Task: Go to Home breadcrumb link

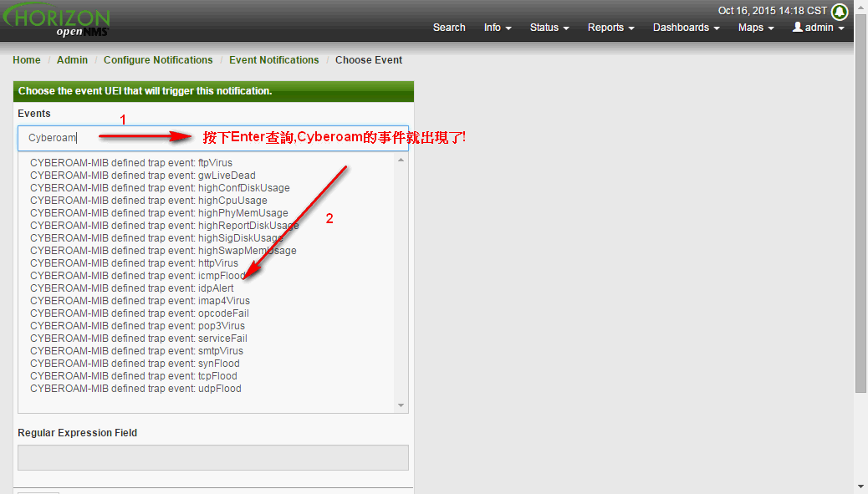Action: [x=27, y=59]
